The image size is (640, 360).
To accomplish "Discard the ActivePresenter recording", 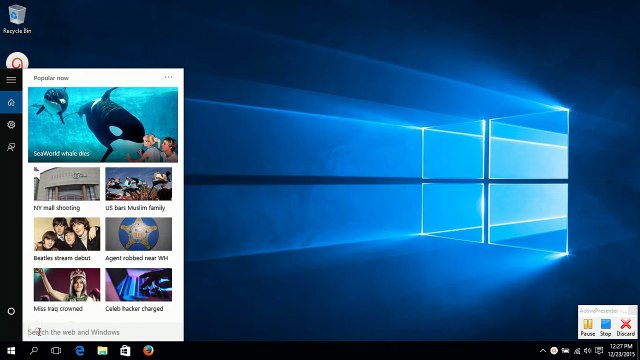I will coord(626,327).
